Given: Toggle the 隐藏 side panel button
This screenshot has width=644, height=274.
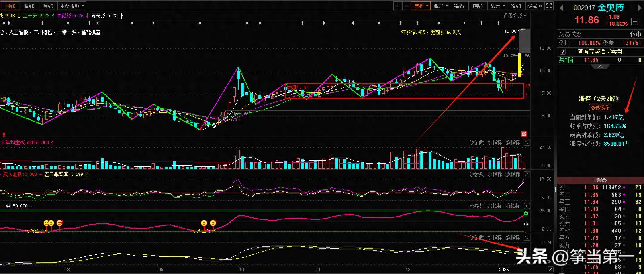Looking at the screenshot, I should pos(535,6).
